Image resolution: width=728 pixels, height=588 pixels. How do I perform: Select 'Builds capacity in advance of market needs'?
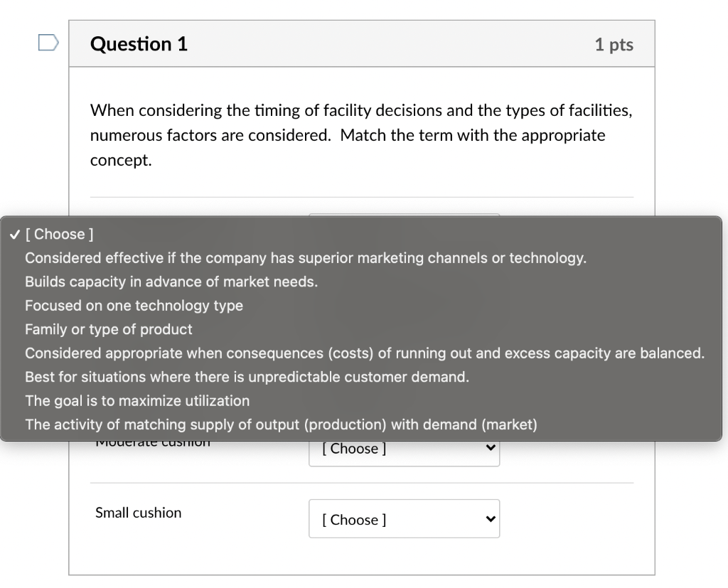point(171,282)
